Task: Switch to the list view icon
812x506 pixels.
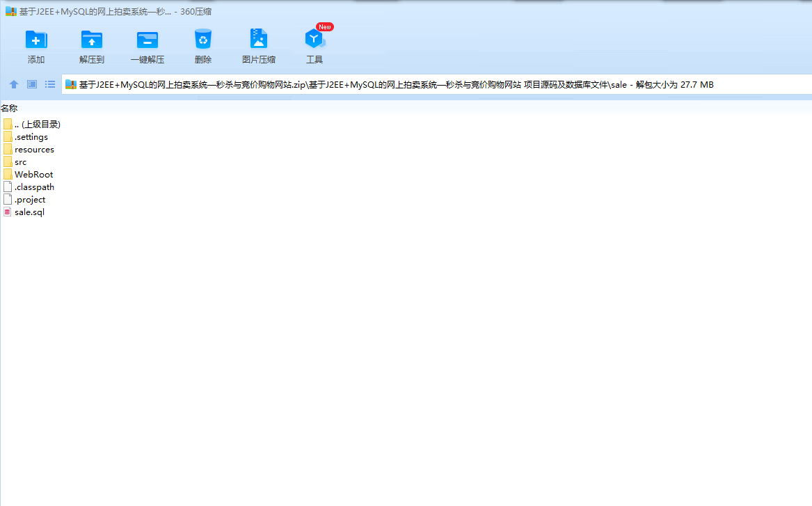Action: click(x=50, y=84)
